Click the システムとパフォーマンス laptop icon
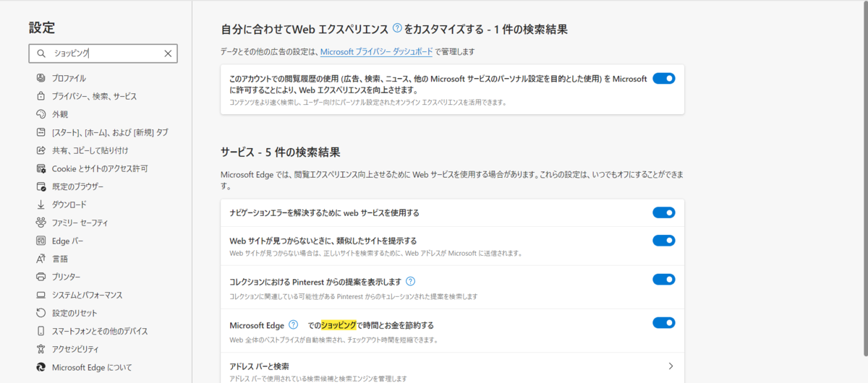868x383 pixels. pyautogui.click(x=41, y=295)
